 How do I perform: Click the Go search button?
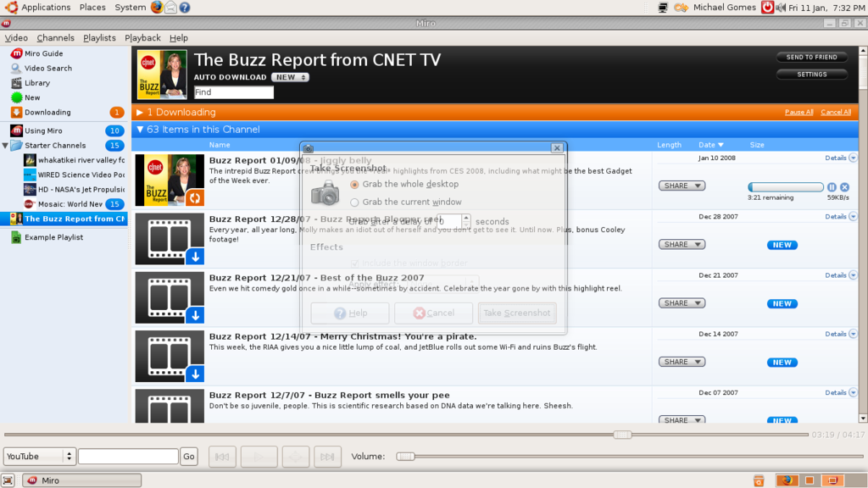(189, 457)
